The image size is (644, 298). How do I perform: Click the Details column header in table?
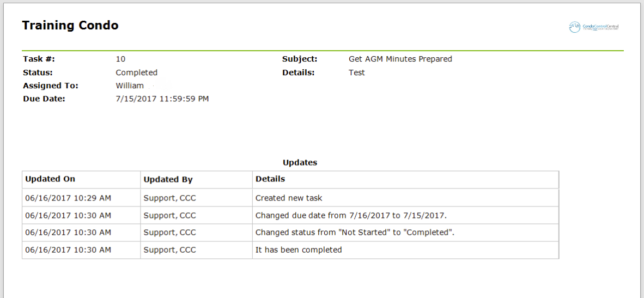[x=270, y=179]
